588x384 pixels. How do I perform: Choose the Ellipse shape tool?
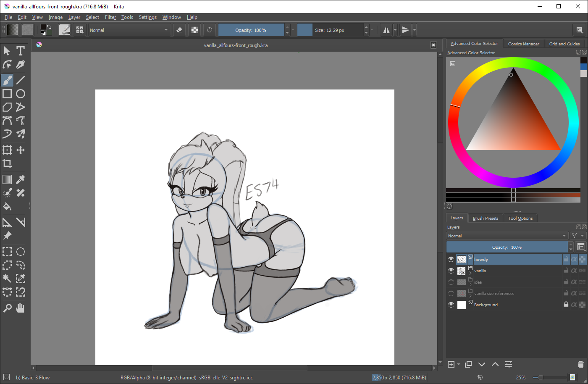coord(21,94)
